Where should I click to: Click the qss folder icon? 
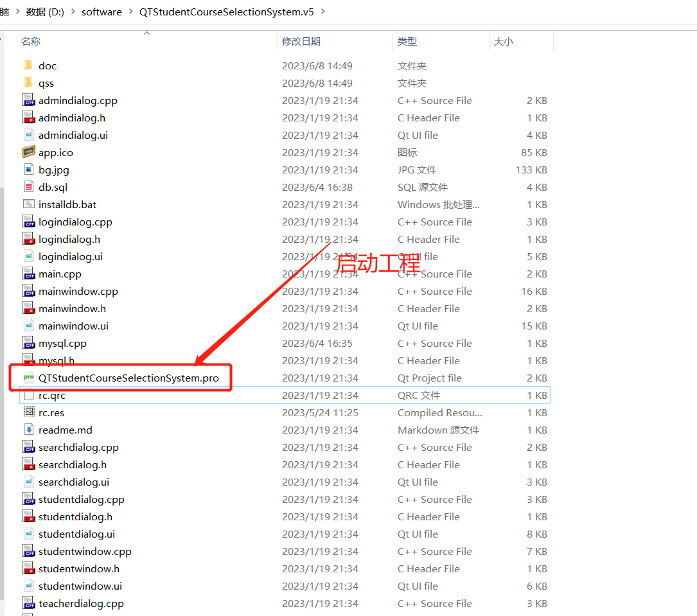tap(28, 83)
